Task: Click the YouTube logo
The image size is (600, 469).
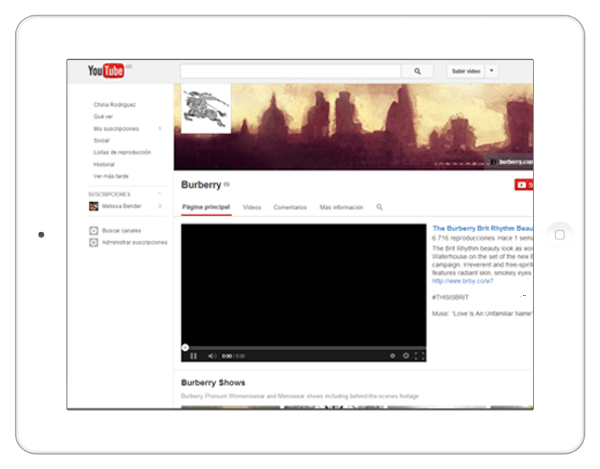Action: point(106,71)
